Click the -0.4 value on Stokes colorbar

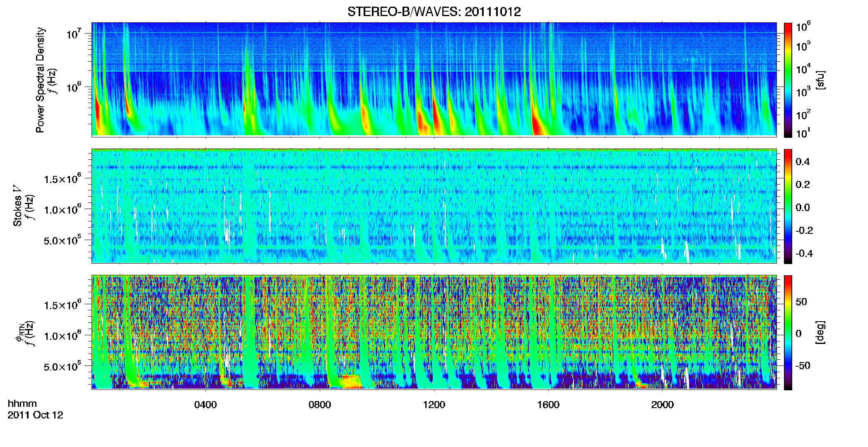(804, 253)
